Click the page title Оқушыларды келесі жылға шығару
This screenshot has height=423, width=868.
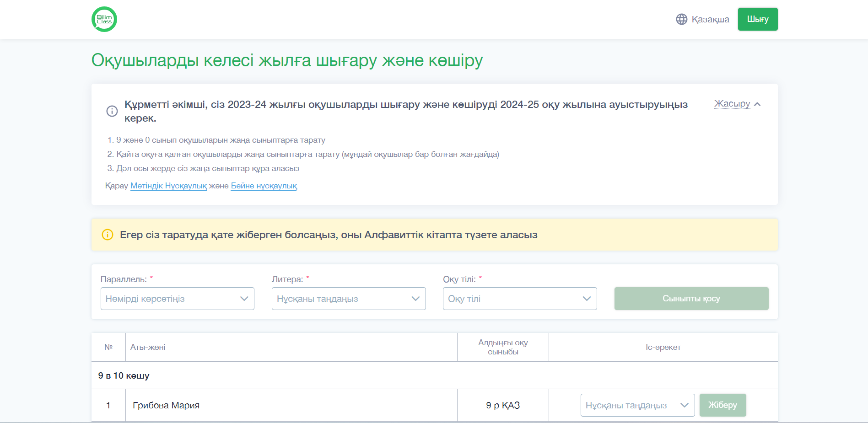[287, 60]
